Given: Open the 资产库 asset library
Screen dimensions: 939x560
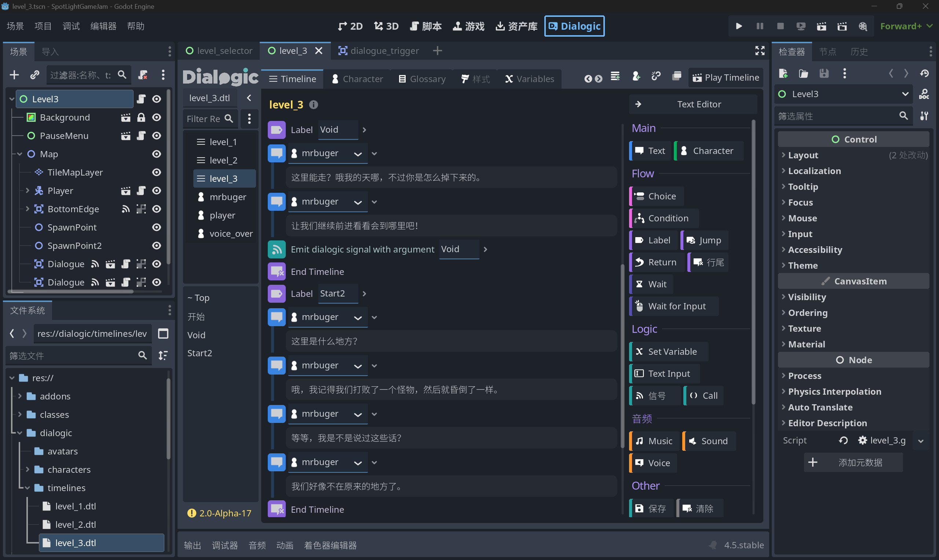Looking at the screenshot, I should click(516, 26).
